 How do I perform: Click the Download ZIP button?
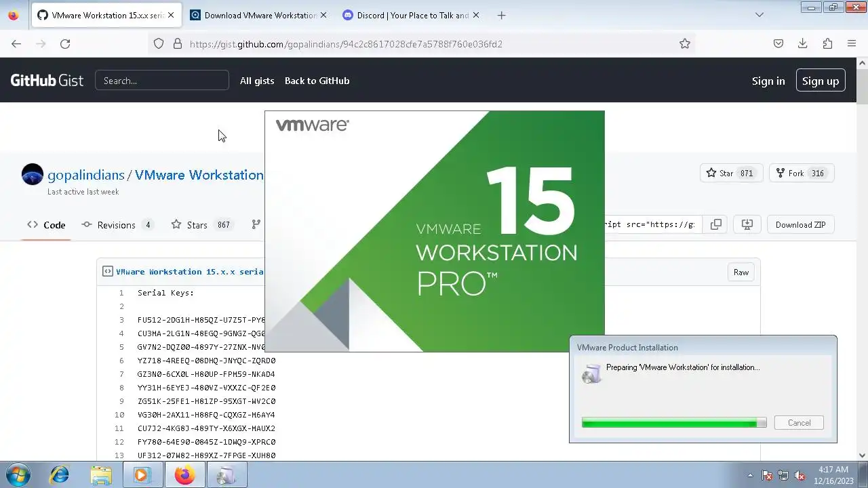pyautogui.click(x=801, y=224)
